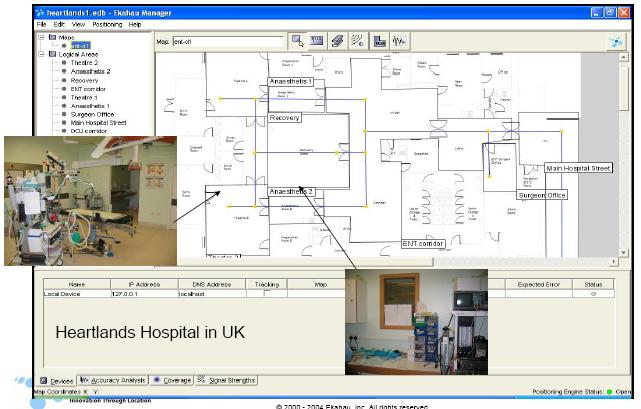Viewport: 641px width, 409px height.
Task: Open the Help menu
Action: pos(135,25)
